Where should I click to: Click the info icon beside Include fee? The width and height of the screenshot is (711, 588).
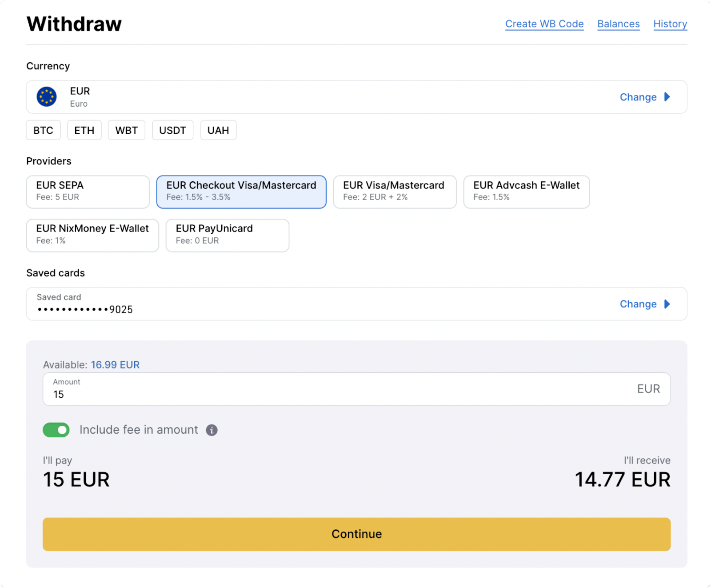(212, 430)
